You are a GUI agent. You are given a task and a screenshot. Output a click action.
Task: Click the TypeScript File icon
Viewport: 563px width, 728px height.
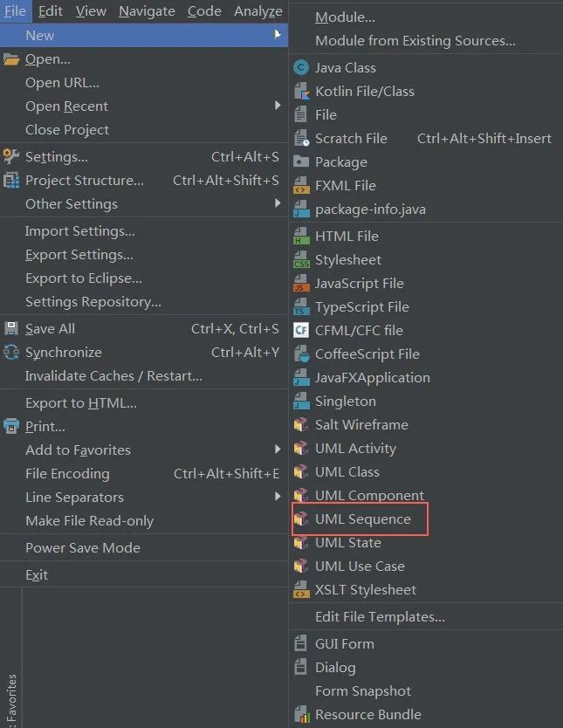[301, 307]
